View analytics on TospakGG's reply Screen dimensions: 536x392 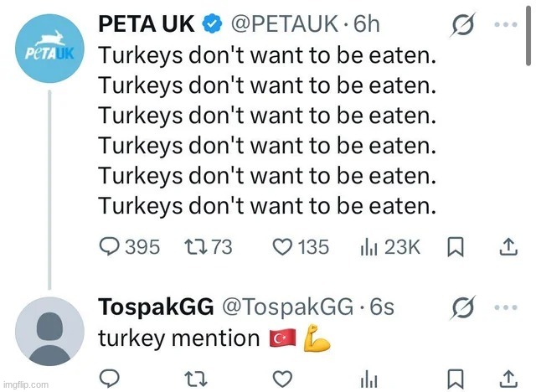click(367, 379)
